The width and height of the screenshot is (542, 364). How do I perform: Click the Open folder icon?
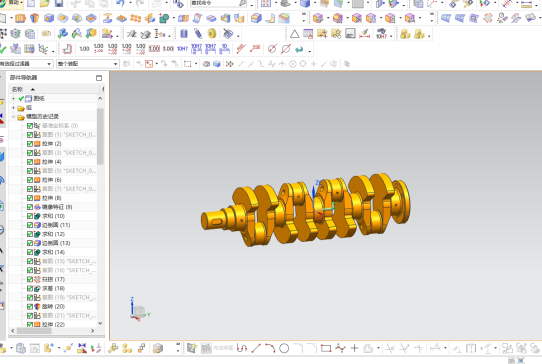pyautogui.click(x=45, y=3)
